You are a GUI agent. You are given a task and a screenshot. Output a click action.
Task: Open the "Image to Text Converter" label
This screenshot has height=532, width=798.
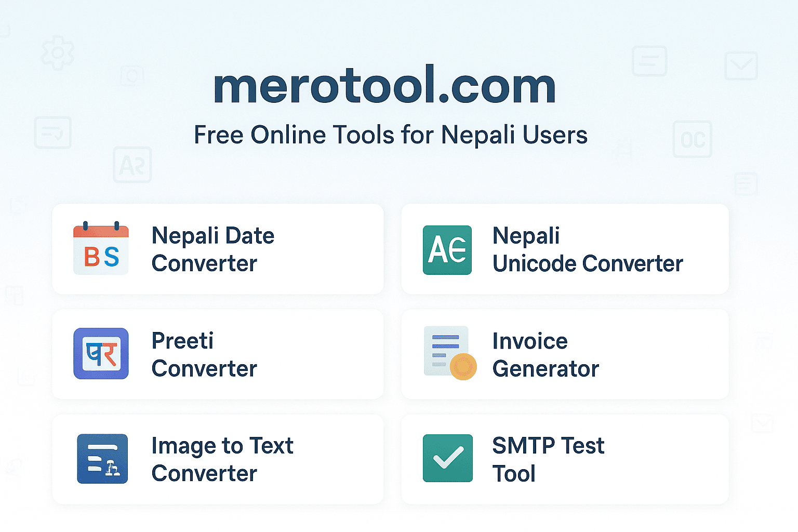point(222,459)
